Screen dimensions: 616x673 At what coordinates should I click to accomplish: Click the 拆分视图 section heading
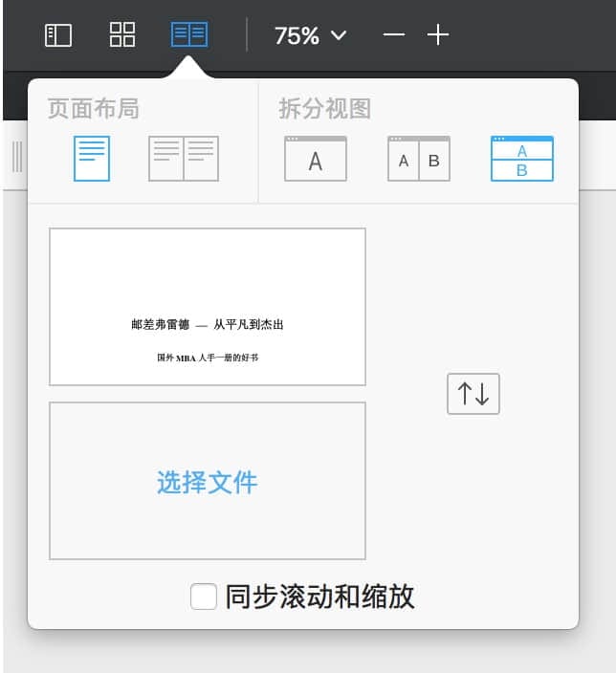point(324,109)
